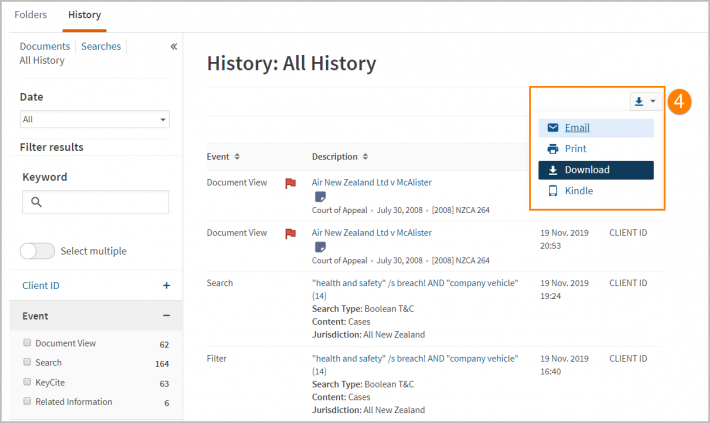Click the count 6 beside Related Information

[167, 403]
